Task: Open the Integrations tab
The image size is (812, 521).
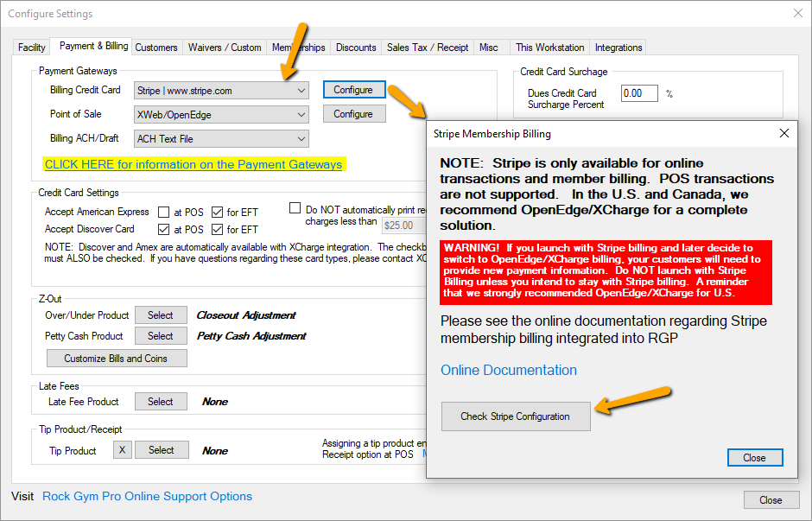Action: coord(619,48)
